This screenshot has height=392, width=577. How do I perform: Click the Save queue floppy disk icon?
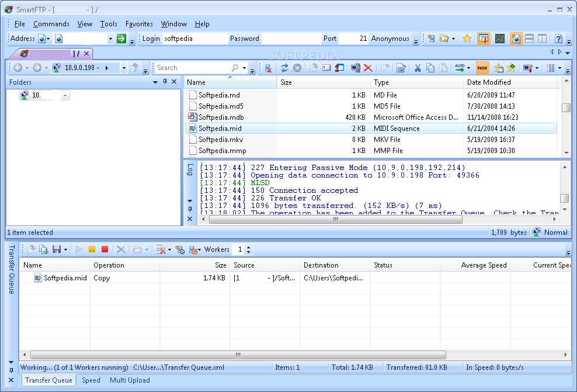click(57, 249)
